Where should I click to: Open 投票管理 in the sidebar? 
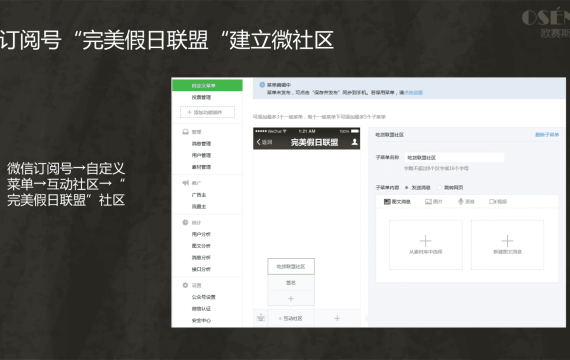tap(201, 97)
